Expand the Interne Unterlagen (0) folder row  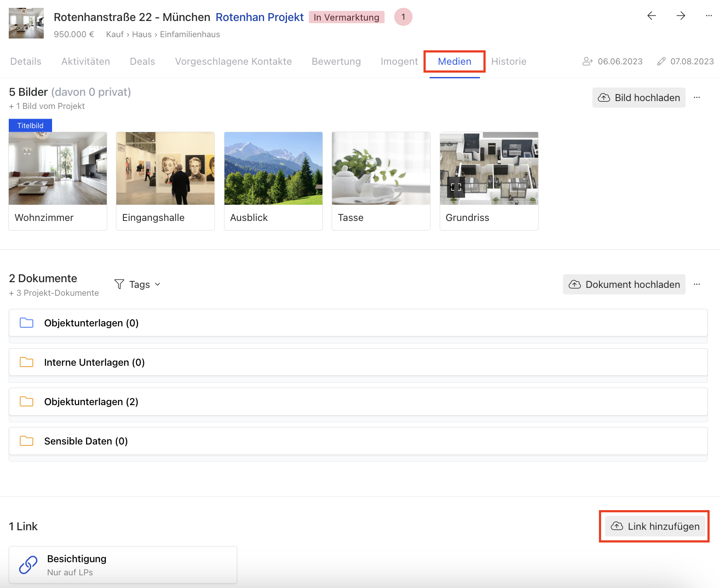[358, 362]
